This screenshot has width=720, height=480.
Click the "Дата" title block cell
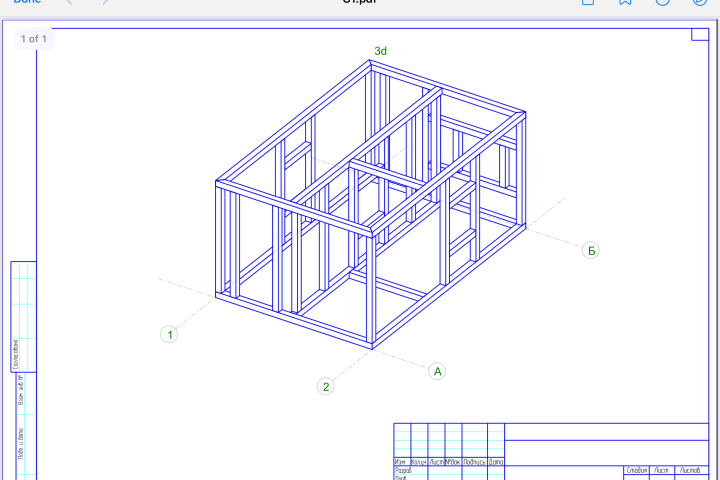coord(496,462)
